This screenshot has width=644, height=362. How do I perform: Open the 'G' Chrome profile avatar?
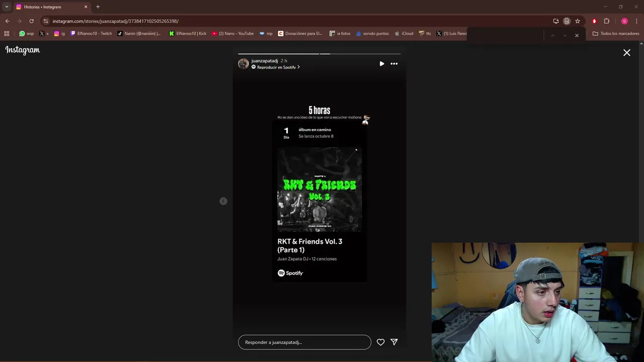[624, 21]
